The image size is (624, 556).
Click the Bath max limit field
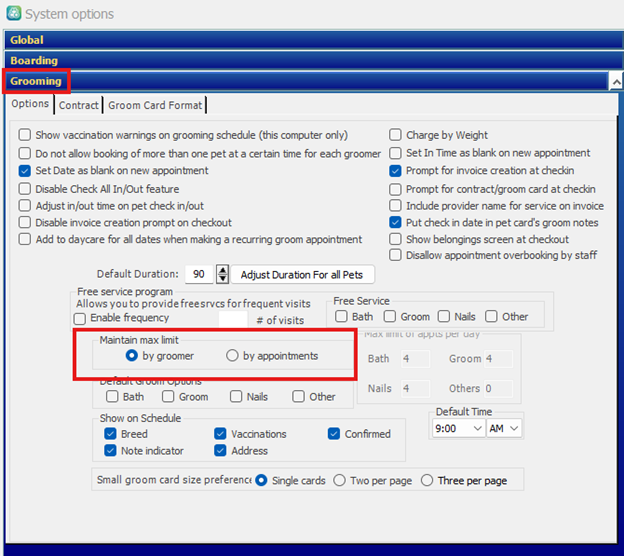(x=415, y=359)
